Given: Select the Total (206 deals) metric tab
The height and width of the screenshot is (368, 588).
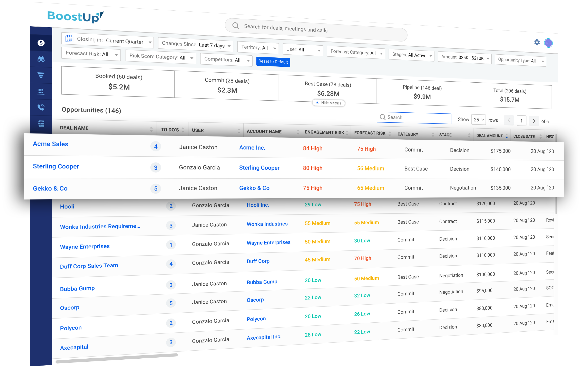Looking at the screenshot, I should click(509, 96).
